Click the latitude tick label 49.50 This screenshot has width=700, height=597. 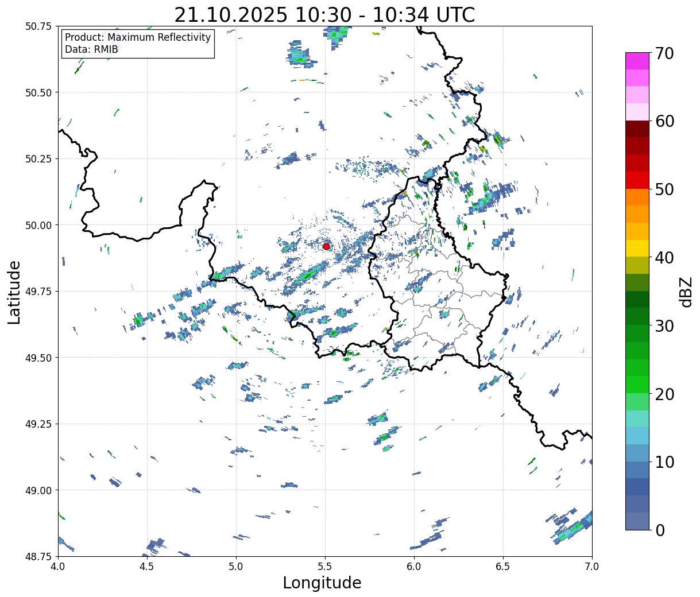pyautogui.click(x=38, y=358)
